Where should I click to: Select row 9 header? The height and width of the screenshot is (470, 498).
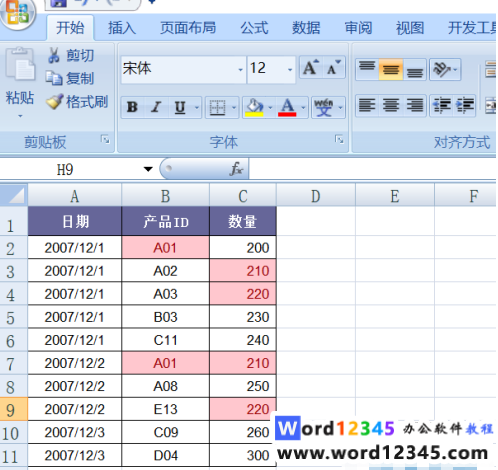[x=14, y=409]
